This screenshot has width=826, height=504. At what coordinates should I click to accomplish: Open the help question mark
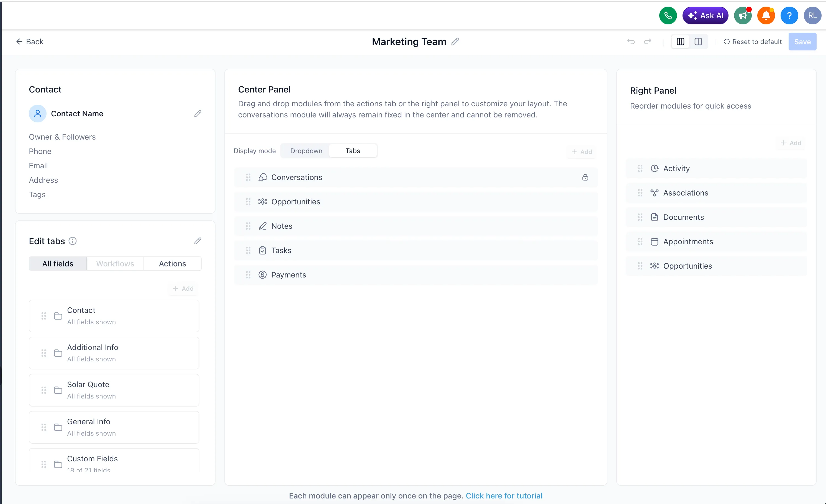(789, 16)
